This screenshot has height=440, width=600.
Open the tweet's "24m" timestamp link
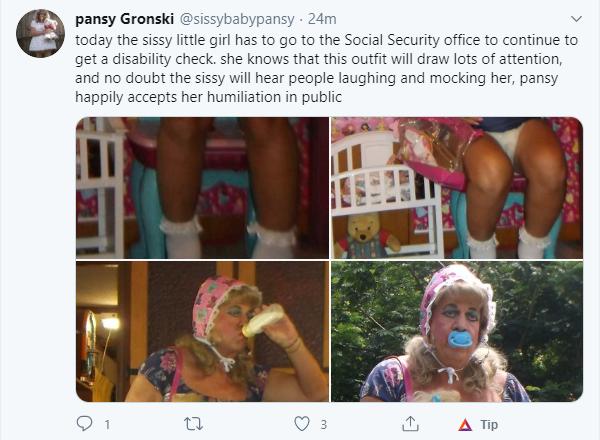coord(320,19)
